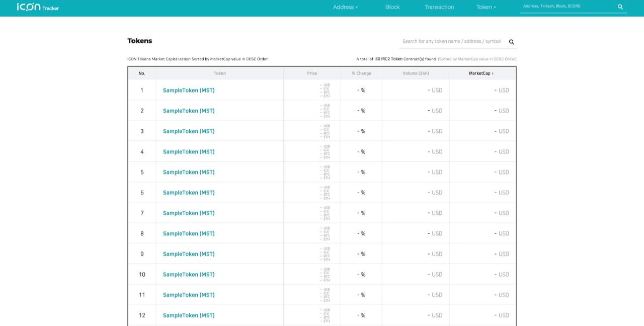Screen dimensions: 644x326
Task: Open SampleToken (MST) in row 6
Action: click(189, 193)
